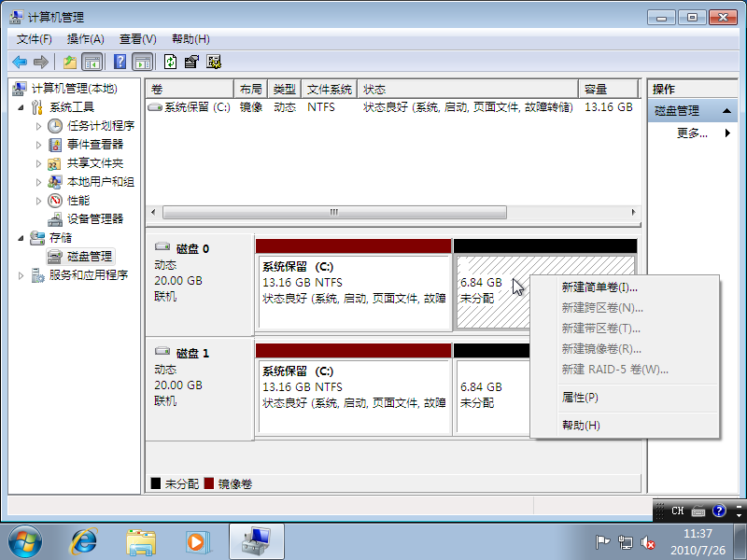This screenshot has height=560, width=747.
Task: Sort by the 状态 column header
Action: 468,89
